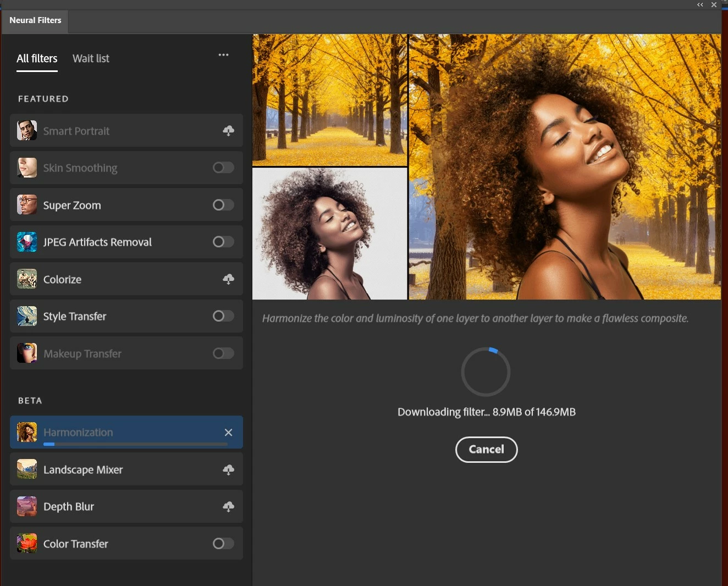Click the Harmonization download progress bar

click(135, 444)
